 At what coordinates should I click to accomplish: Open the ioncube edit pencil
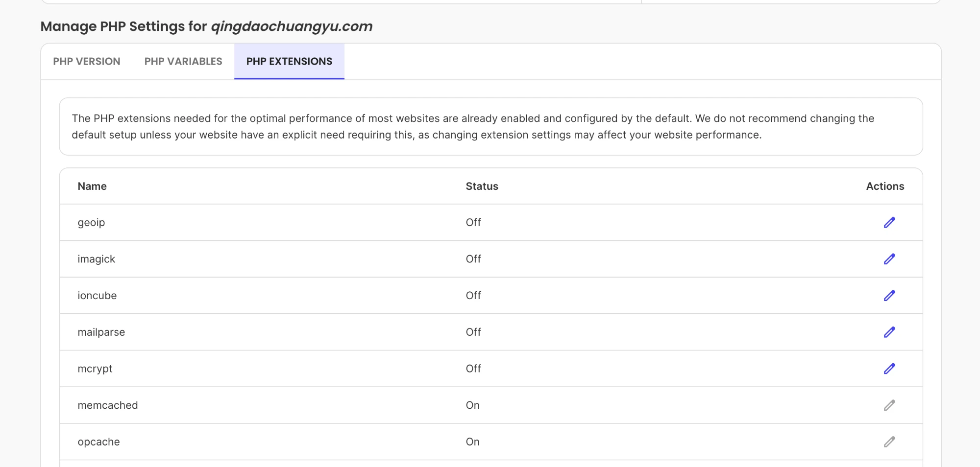tap(889, 296)
